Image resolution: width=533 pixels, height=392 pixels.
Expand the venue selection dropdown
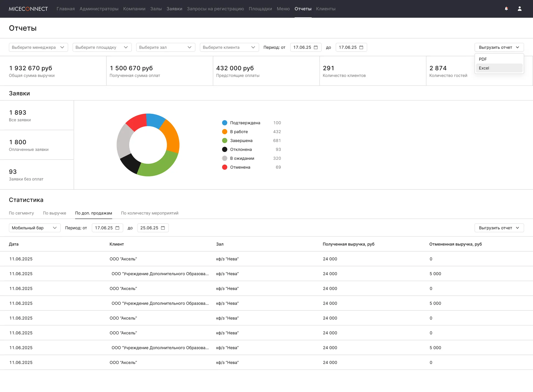tap(102, 47)
